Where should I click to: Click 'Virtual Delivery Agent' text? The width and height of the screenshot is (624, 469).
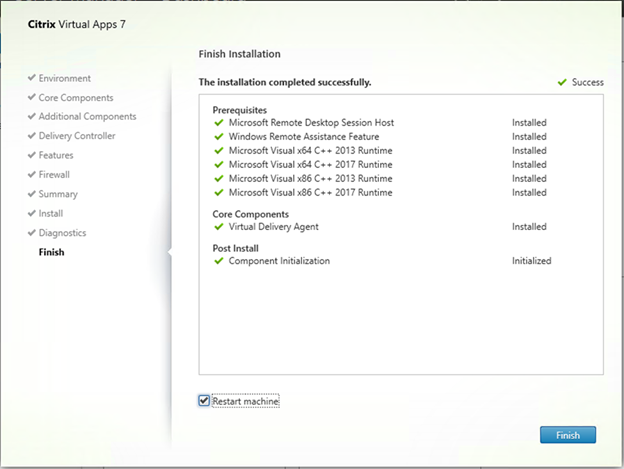[273, 227]
